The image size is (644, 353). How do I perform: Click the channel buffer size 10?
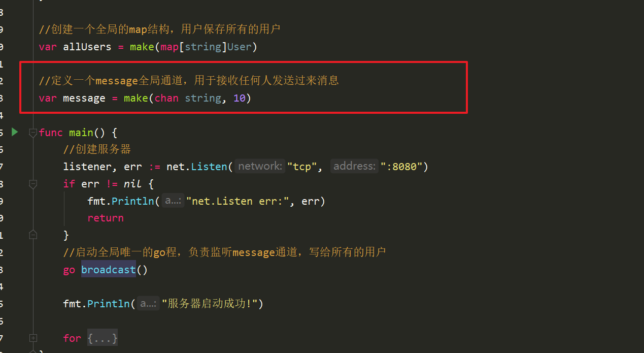(240, 98)
